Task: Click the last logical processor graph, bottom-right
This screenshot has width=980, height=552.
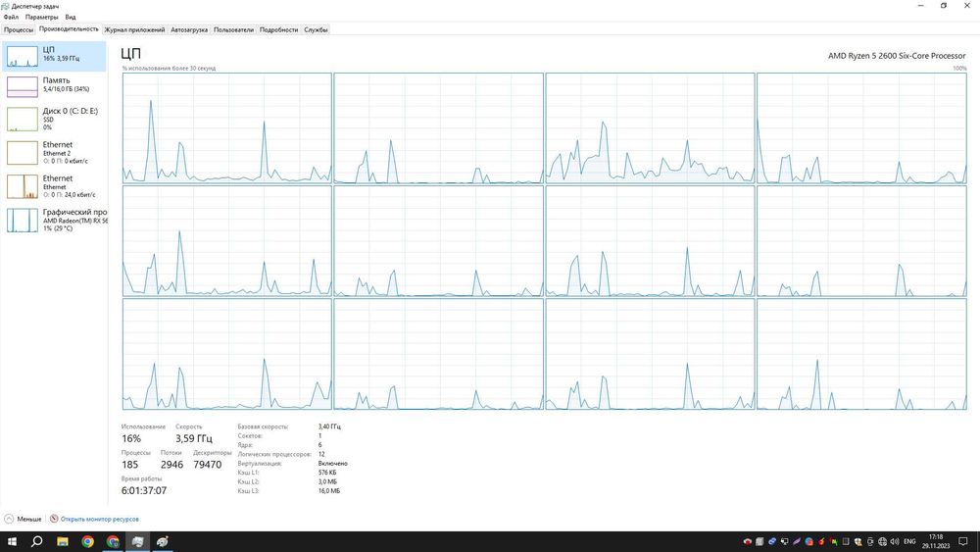Action: coord(861,355)
